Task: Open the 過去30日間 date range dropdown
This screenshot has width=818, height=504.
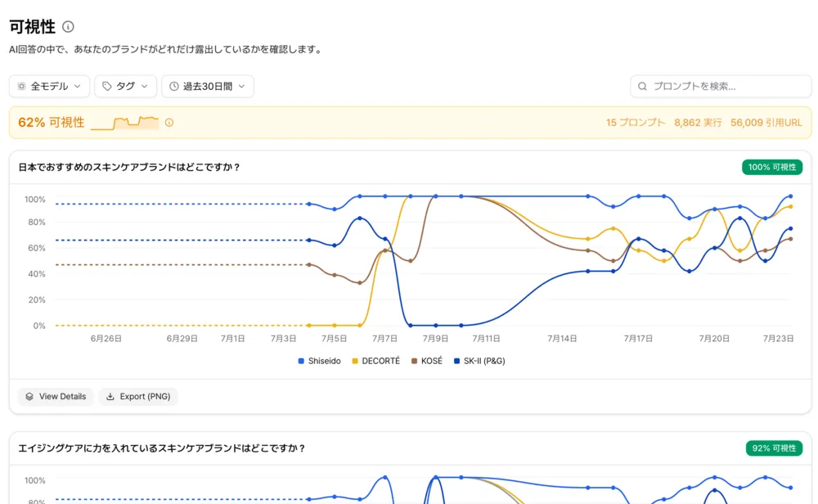Action: pyautogui.click(x=208, y=86)
